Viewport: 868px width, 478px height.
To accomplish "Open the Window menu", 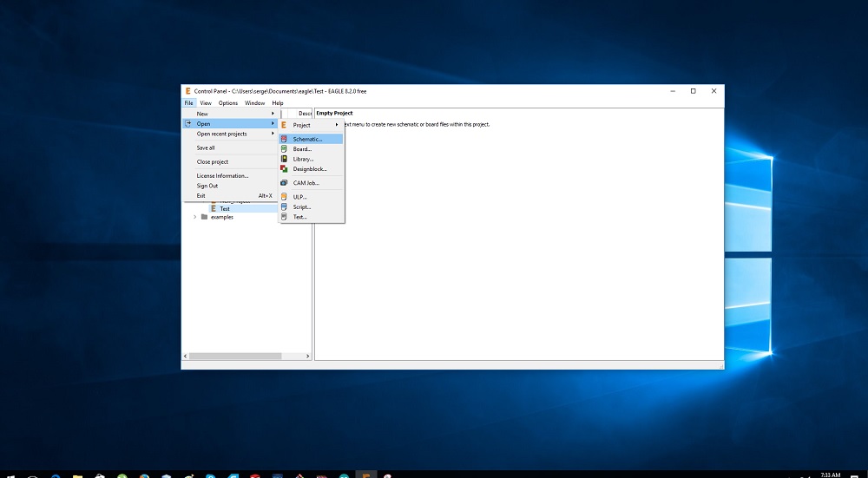I will (254, 103).
